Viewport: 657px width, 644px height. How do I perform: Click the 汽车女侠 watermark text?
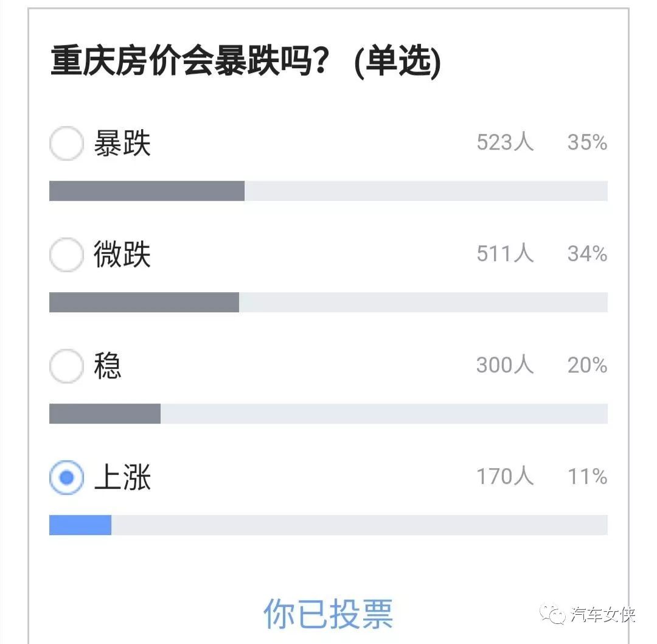(x=602, y=615)
